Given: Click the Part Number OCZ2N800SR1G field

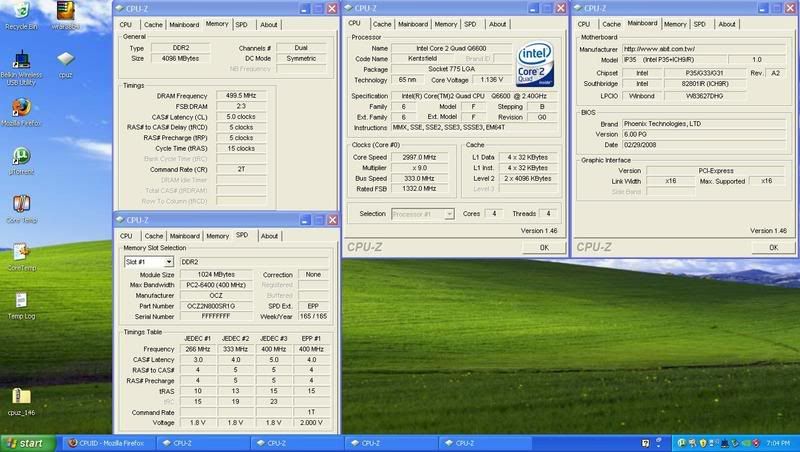Looking at the screenshot, I should 216,306.
